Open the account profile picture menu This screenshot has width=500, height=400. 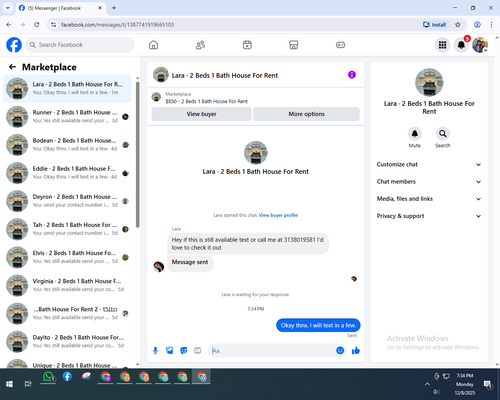pyautogui.click(x=480, y=45)
